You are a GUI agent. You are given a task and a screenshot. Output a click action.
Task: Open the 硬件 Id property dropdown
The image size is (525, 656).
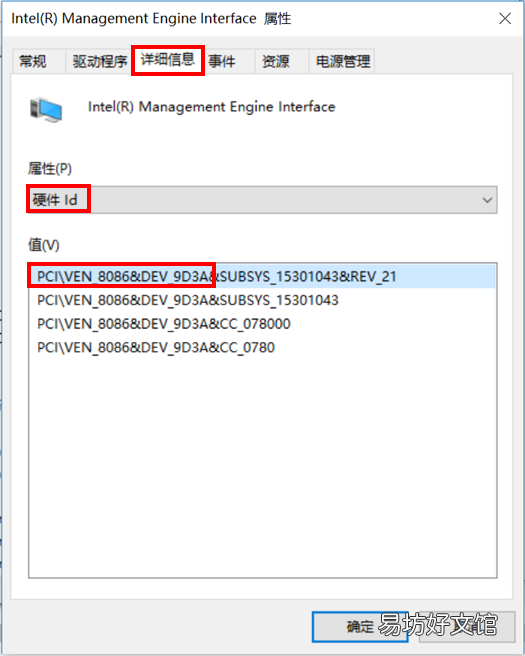[x=263, y=200]
